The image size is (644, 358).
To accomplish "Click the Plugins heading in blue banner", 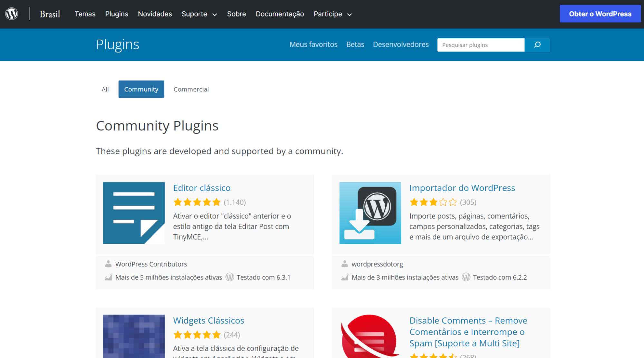I will [x=118, y=44].
